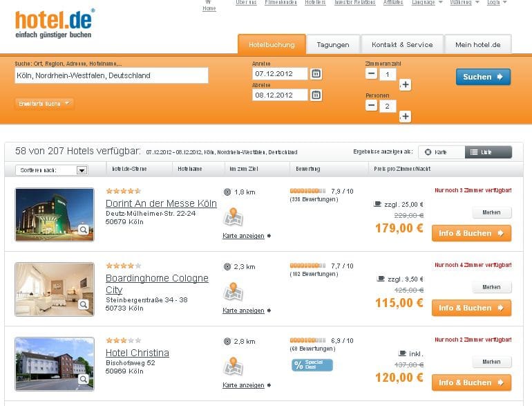Viewport: 532px width, 406px height.
Task: Open the Language dropdown
Action: [427, 2]
